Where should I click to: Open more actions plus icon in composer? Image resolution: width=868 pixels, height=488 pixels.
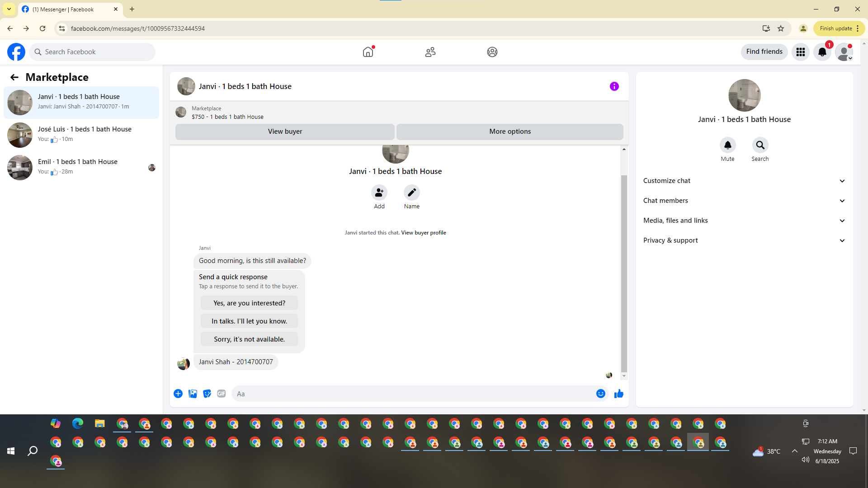(x=178, y=394)
